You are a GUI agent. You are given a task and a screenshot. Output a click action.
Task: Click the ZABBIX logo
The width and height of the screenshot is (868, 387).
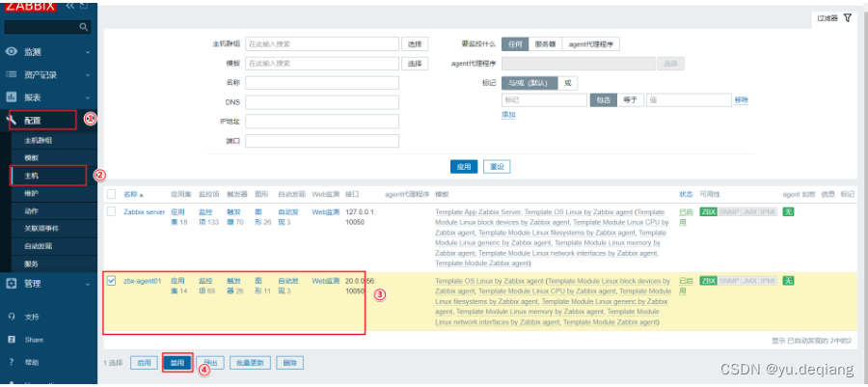coord(31,6)
